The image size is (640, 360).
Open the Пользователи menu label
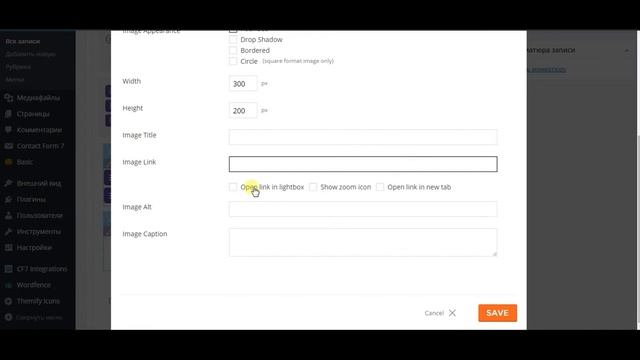[40, 216]
